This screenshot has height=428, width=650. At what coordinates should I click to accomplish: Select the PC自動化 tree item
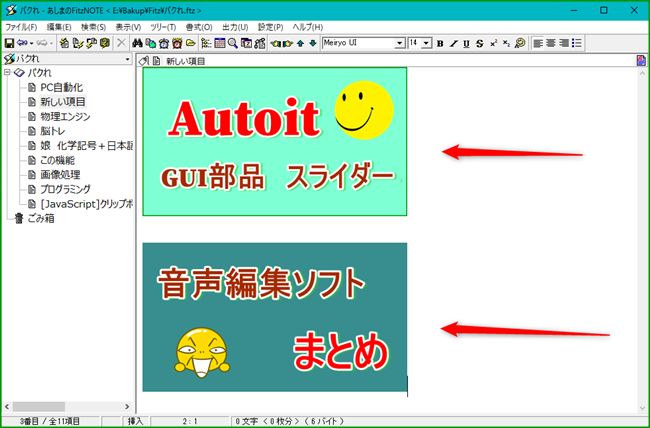pyautogui.click(x=61, y=88)
